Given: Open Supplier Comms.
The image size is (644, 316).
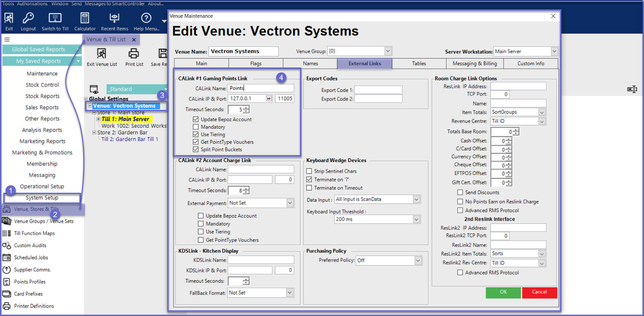Looking at the screenshot, I should [x=32, y=270].
